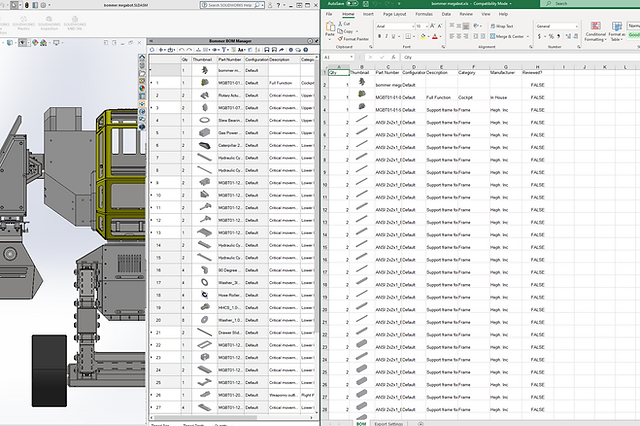Open SOLIDWORKS options gear icon
The width and height of the screenshot is (640, 426).
pyautogui.click(x=43, y=5)
